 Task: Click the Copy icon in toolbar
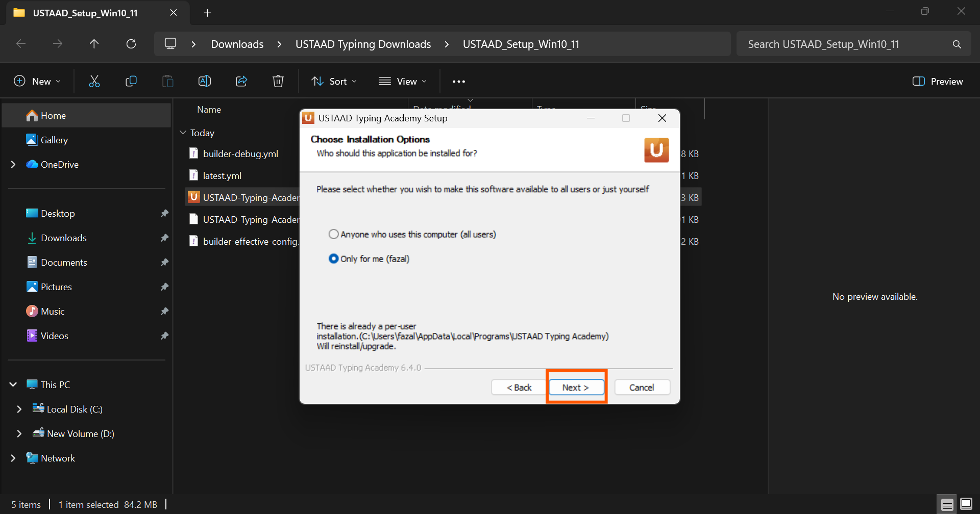(131, 81)
